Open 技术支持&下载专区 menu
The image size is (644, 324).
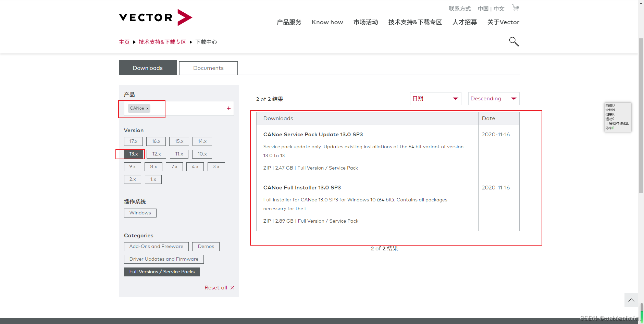coord(415,22)
